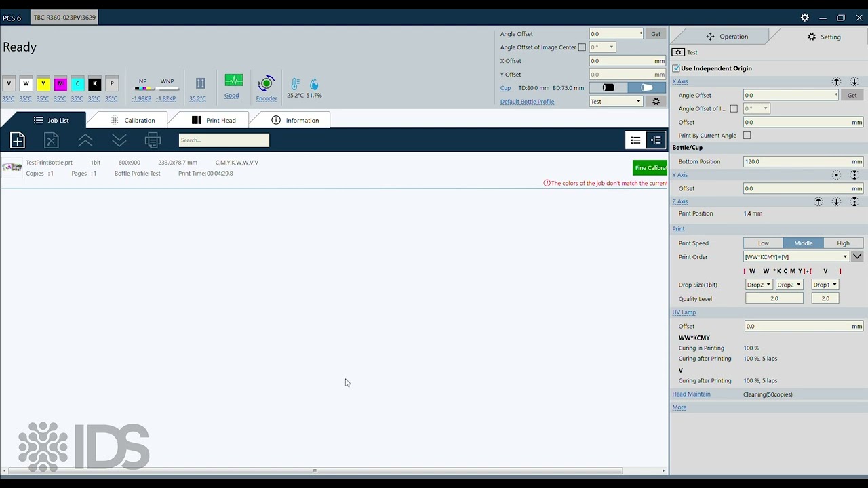Click the print head temperature icon 35.2°C
Screen dimensions: 868x488
tap(200, 83)
